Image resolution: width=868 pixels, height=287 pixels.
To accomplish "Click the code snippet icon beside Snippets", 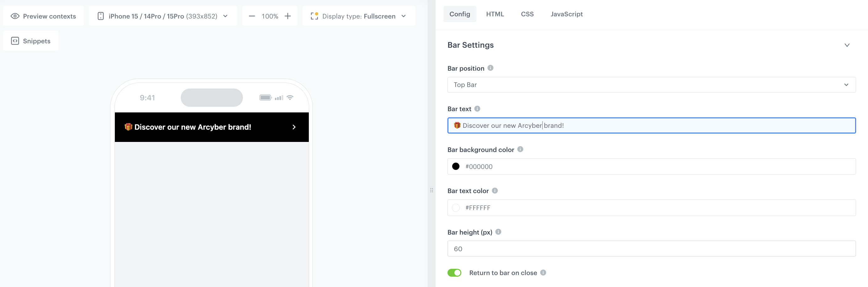I will coord(15,41).
